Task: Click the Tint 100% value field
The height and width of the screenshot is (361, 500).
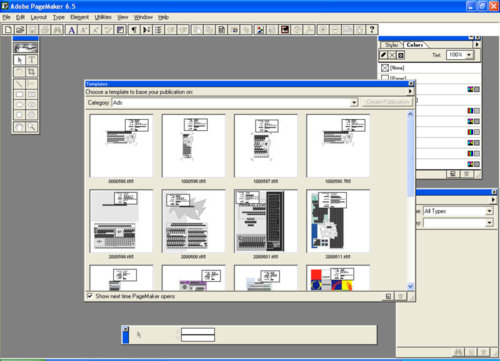Action: [x=456, y=55]
